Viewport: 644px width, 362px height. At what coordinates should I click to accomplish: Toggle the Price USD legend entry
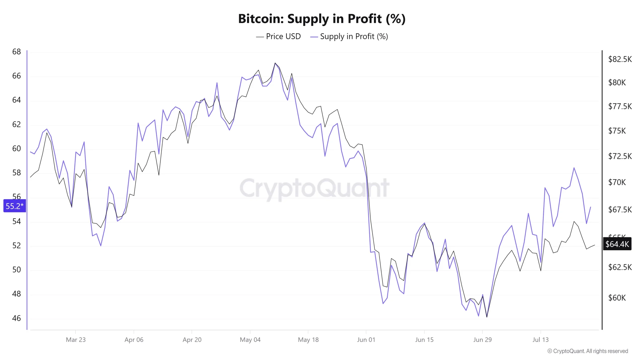tap(278, 36)
